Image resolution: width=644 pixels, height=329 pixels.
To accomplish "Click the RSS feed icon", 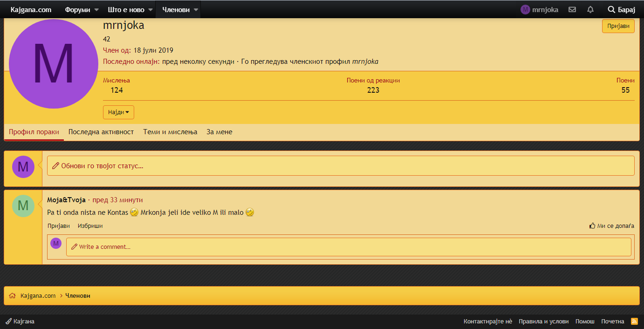I will pos(634,321).
